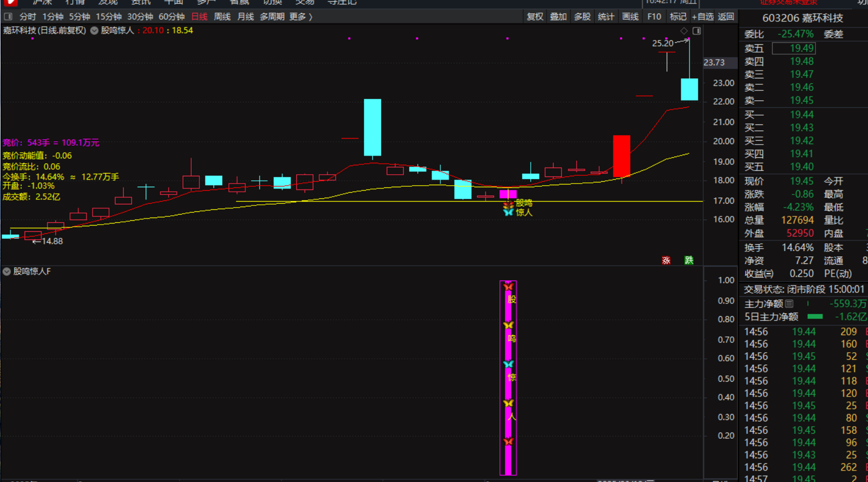
Task: Click the 股鸣惊人 butterfly signal on chart
Action: click(508, 208)
